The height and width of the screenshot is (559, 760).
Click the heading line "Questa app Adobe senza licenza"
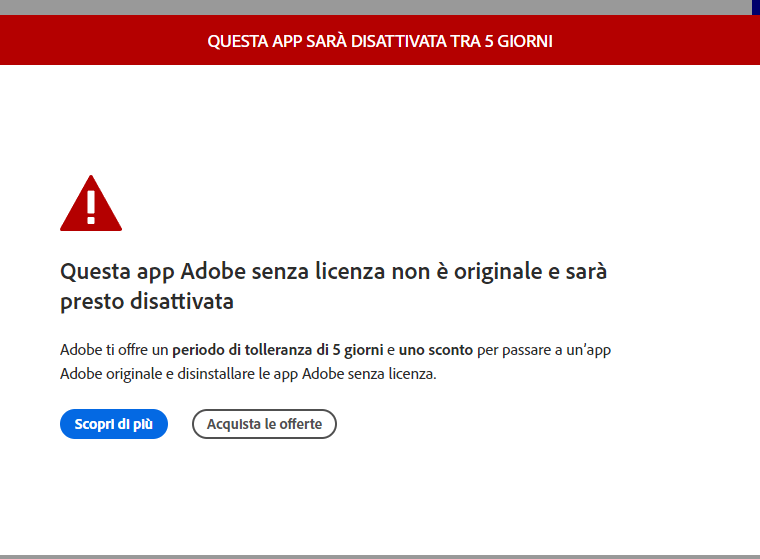(x=223, y=272)
